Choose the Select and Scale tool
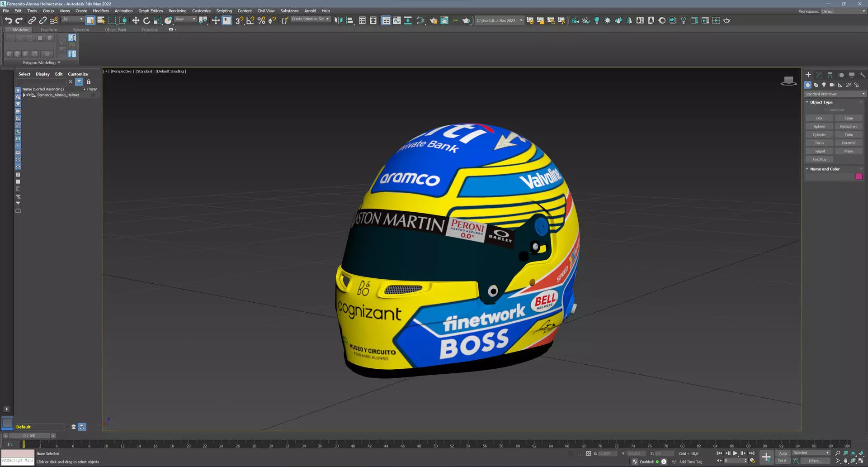This screenshot has height=467, width=868. click(157, 20)
